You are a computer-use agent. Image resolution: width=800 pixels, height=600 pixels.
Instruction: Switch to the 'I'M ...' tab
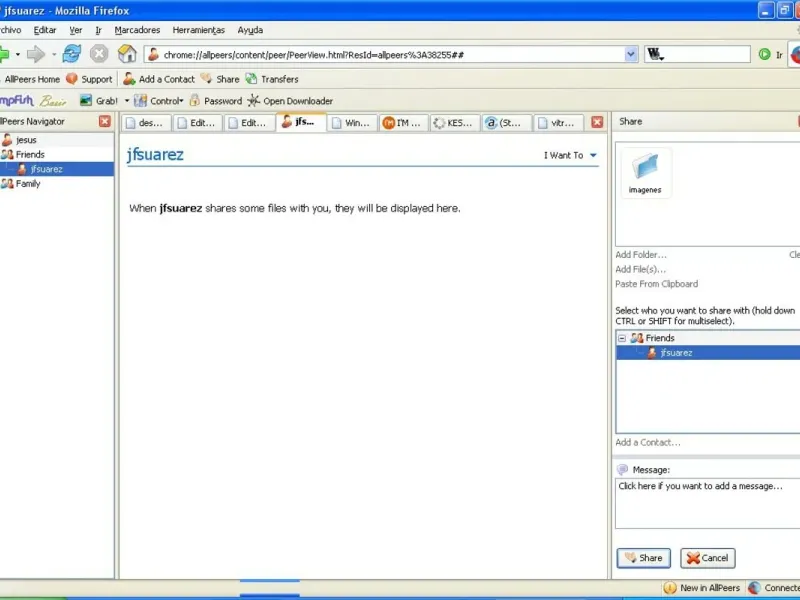404,123
